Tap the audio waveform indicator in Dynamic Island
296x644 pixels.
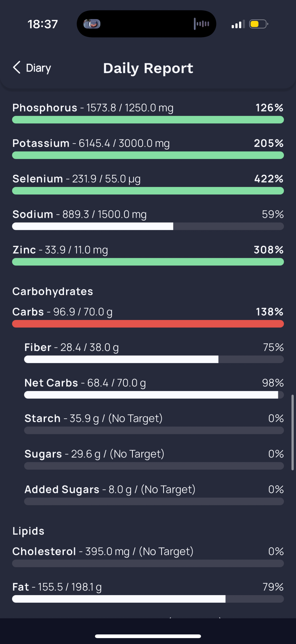tap(201, 24)
